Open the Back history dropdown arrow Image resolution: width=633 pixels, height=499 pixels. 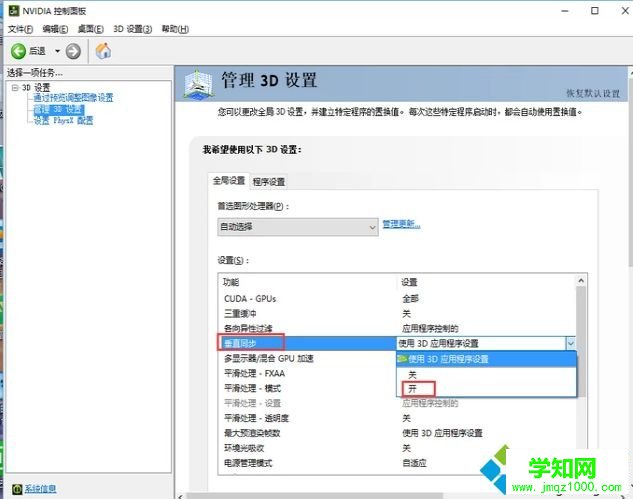tap(57, 51)
